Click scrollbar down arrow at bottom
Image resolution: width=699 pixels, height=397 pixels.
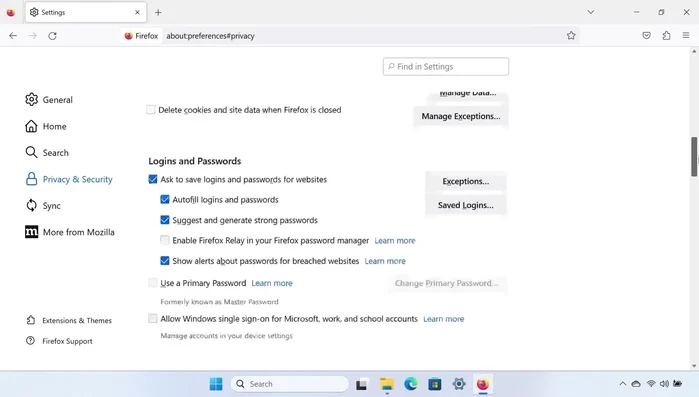[694, 366]
